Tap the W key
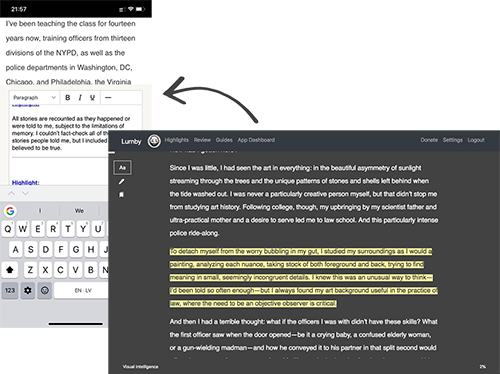The width and height of the screenshot is (500, 374). [23, 229]
